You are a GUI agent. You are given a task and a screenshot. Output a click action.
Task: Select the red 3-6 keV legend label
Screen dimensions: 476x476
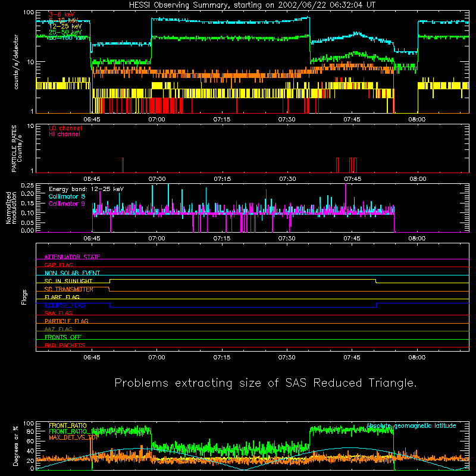(x=61, y=14)
